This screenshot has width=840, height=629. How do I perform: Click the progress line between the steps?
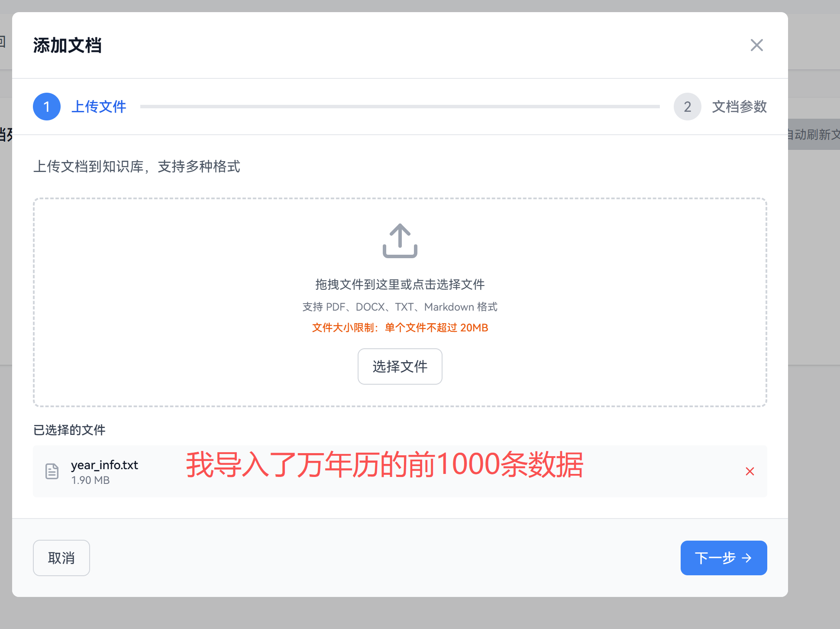click(x=400, y=107)
